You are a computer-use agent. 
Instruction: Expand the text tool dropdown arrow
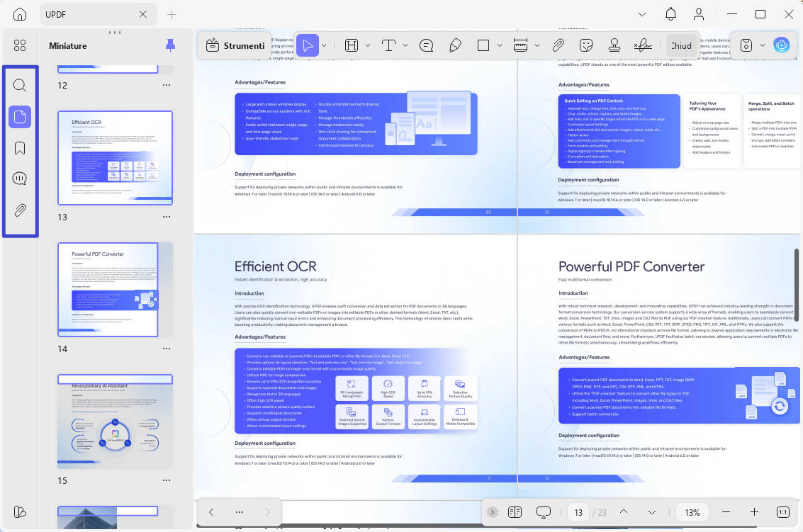click(x=405, y=45)
